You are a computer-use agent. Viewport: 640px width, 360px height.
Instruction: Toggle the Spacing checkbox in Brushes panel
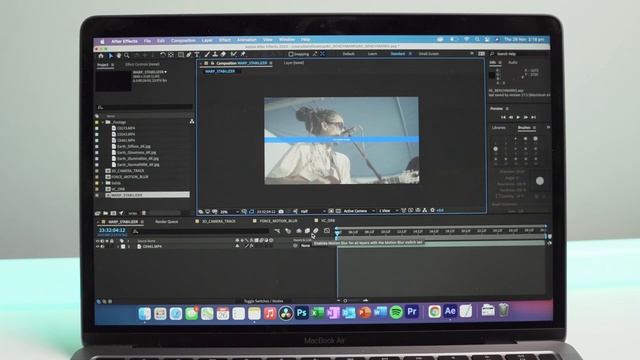tap(498, 196)
